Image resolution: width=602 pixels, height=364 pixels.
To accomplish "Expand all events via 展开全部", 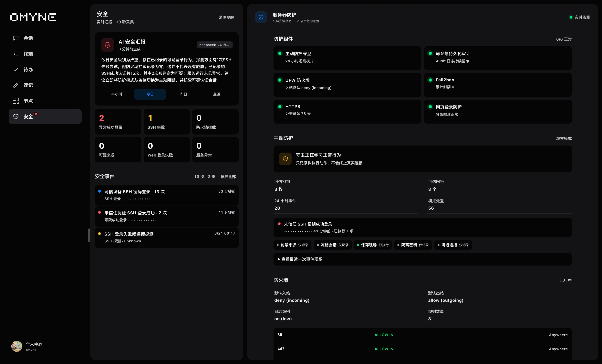I will click(228, 177).
